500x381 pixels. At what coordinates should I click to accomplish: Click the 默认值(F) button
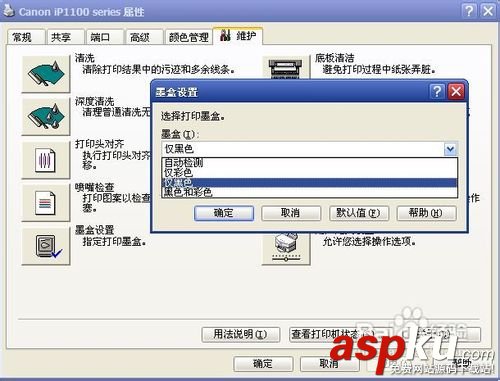(359, 213)
